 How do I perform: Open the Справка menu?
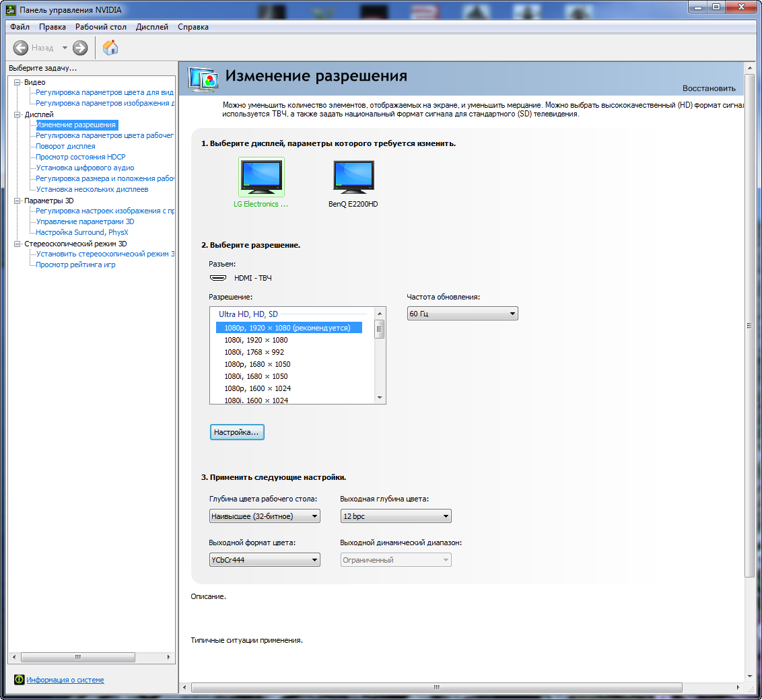pyautogui.click(x=193, y=27)
